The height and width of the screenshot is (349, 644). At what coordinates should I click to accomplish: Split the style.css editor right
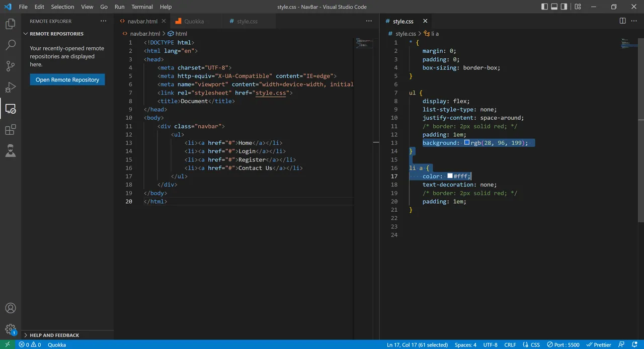pyautogui.click(x=623, y=21)
